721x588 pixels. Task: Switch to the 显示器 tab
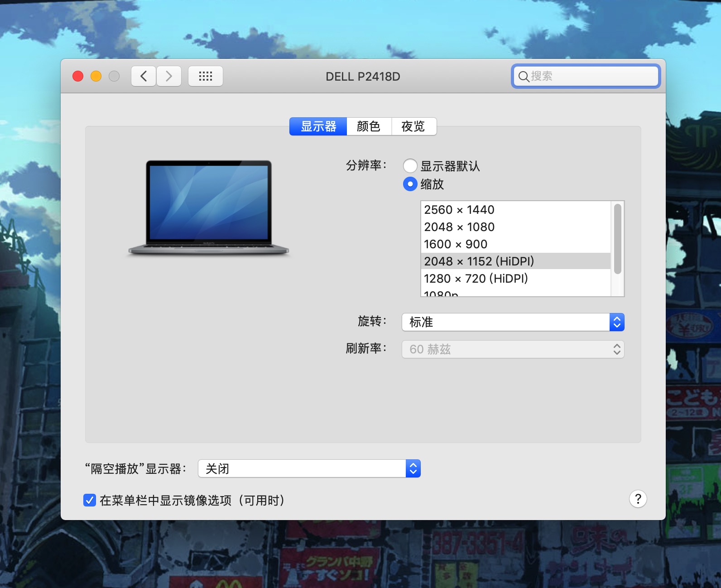(x=318, y=126)
